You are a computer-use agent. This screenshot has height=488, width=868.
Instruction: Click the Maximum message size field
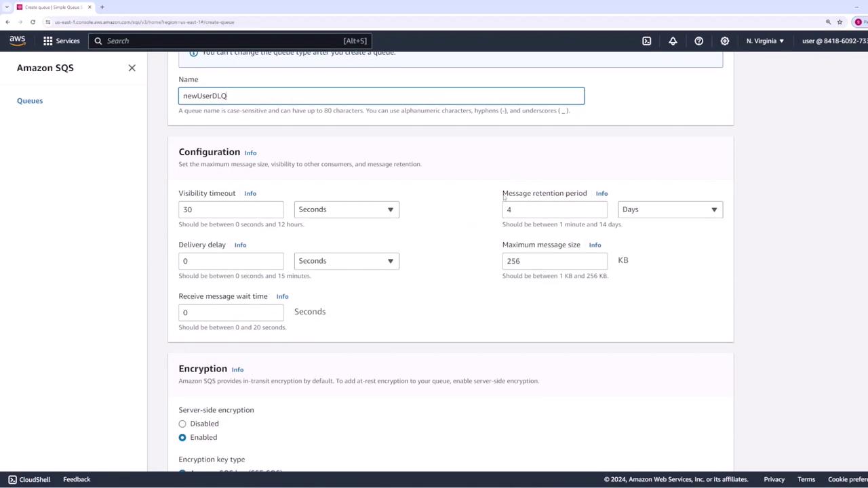point(555,261)
